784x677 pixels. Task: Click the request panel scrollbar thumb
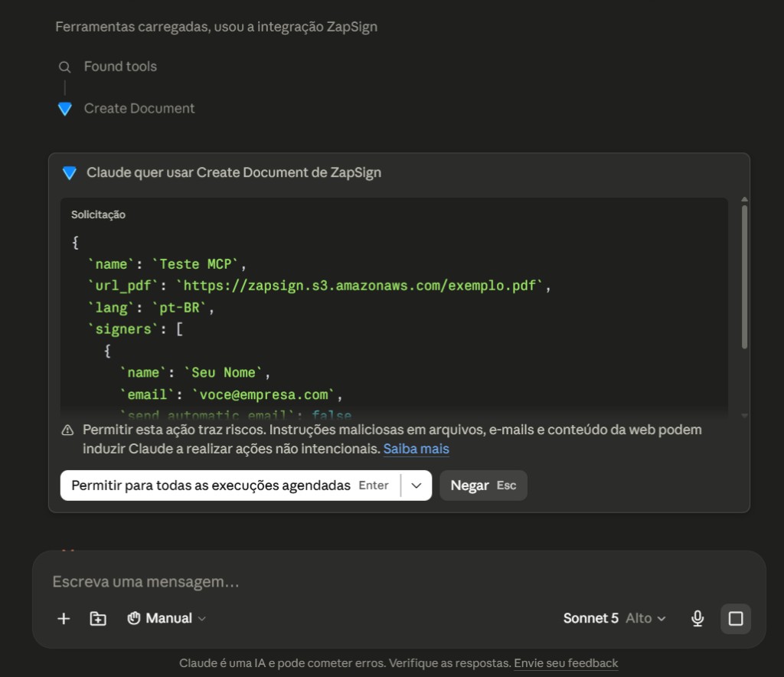tap(744, 277)
